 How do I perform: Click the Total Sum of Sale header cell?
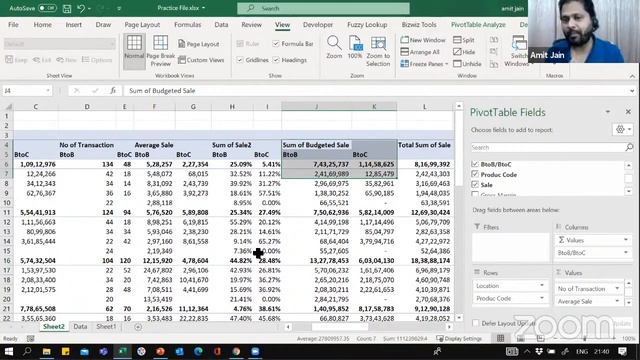(424, 145)
